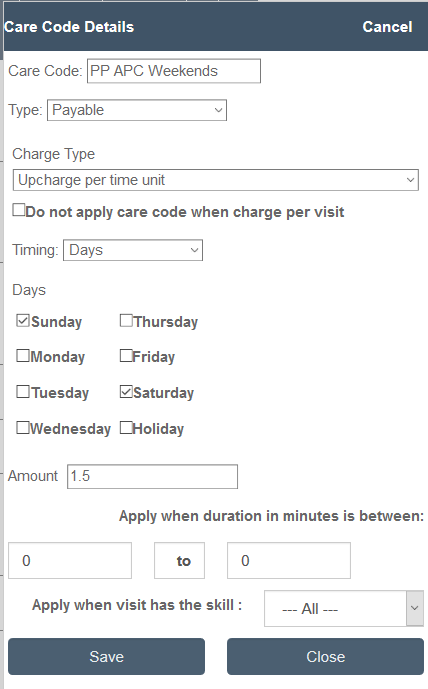Viewport: 428px width, 689px height.
Task: Click Cancel in the header
Action: 387,27
